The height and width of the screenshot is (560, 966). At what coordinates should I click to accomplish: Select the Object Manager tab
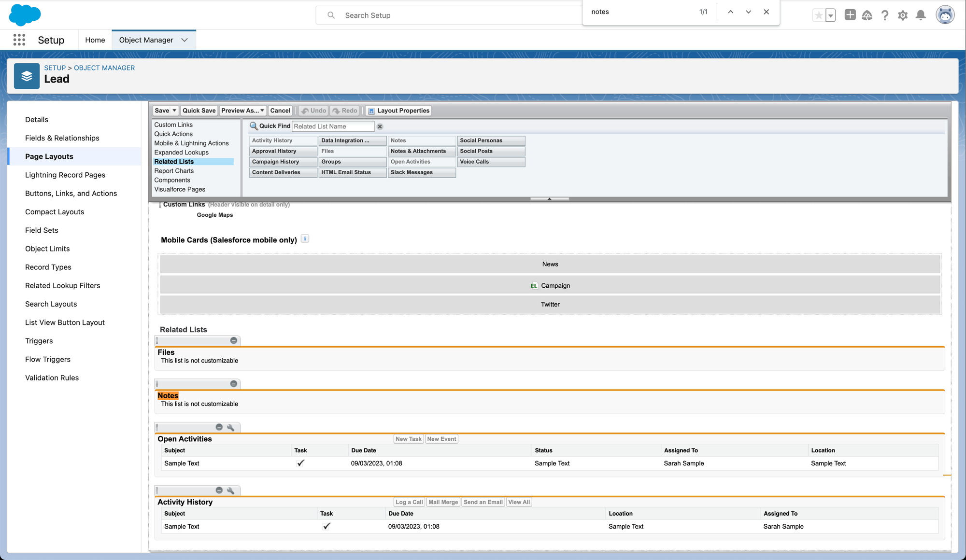(x=146, y=40)
